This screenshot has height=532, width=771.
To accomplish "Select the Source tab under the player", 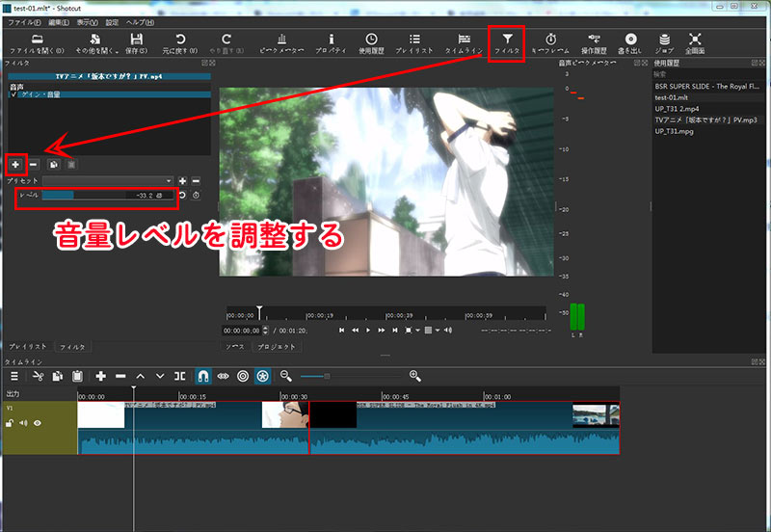I will [x=235, y=347].
